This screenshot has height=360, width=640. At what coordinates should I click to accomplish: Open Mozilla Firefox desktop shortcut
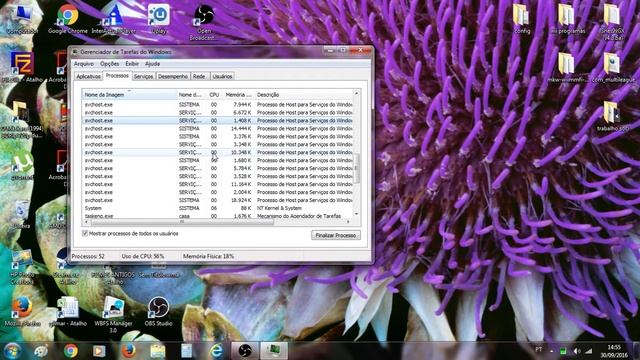click(x=22, y=312)
